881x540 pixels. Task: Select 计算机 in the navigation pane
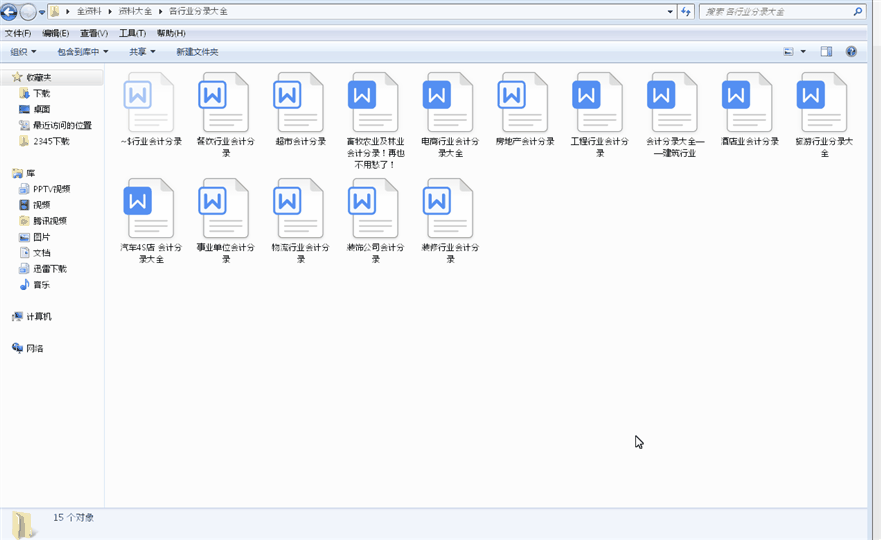coord(38,316)
